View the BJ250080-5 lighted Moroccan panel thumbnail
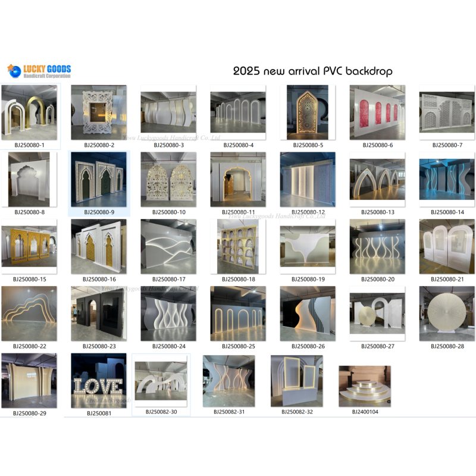Screen dimensions: 476x476 coord(307,113)
